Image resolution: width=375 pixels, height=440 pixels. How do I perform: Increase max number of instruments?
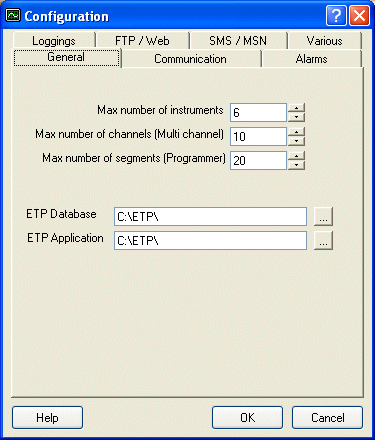(x=296, y=108)
